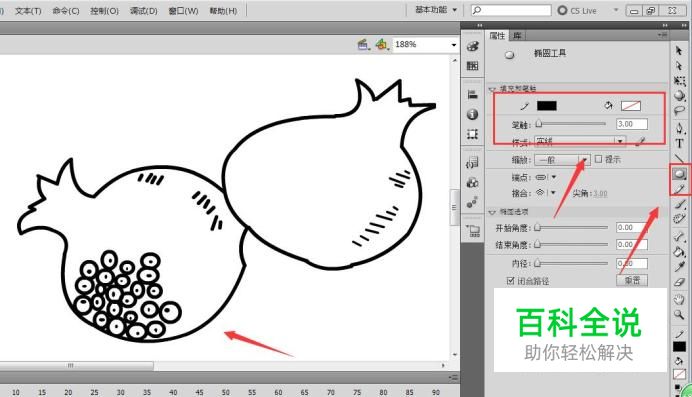Select the Oval tool in toolbox

[x=679, y=174]
